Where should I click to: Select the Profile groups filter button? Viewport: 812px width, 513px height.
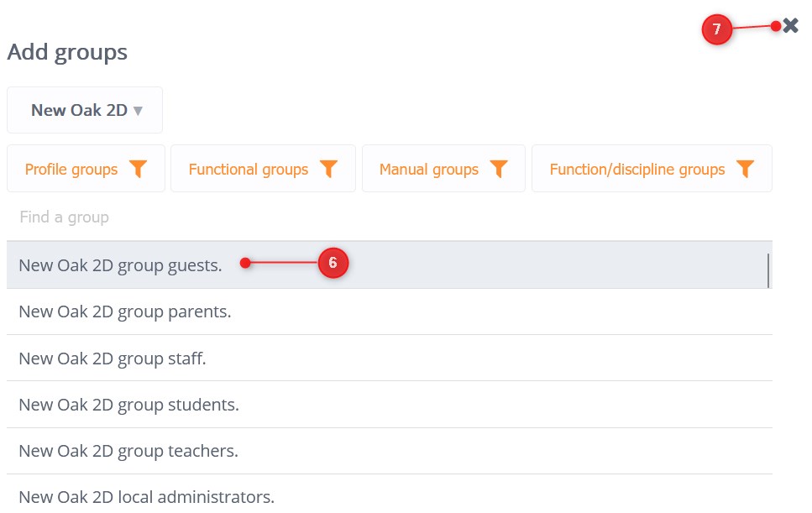point(71,169)
